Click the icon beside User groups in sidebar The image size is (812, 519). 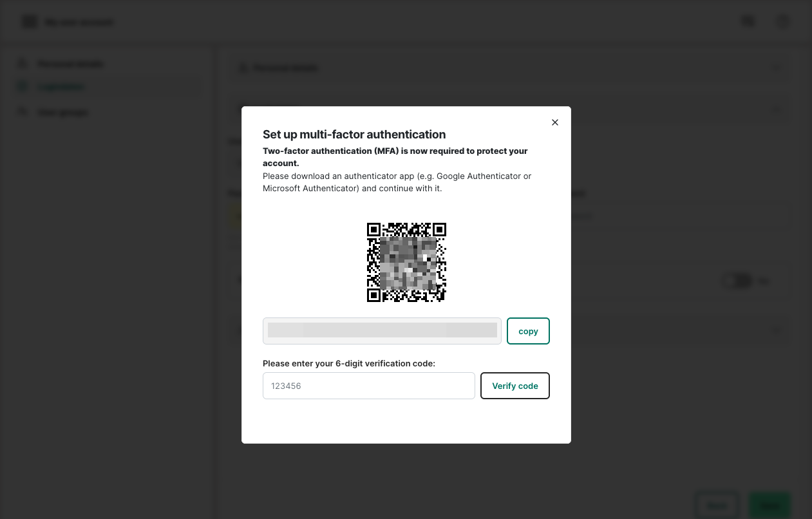click(23, 112)
